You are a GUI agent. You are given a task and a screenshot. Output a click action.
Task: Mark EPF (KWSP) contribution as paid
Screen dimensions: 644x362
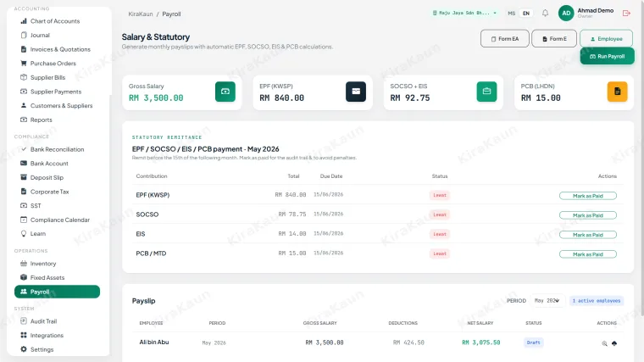(588, 196)
